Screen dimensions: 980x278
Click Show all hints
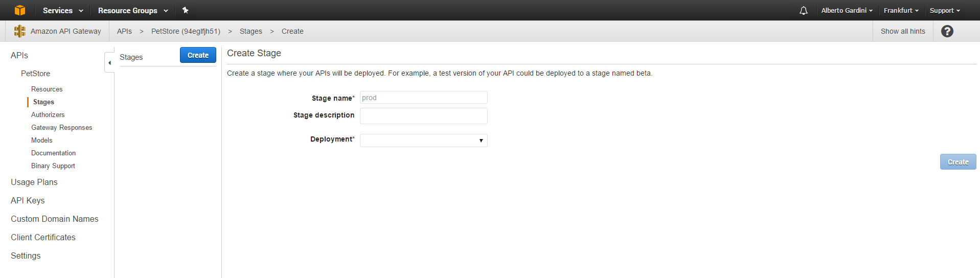pyautogui.click(x=903, y=31)
